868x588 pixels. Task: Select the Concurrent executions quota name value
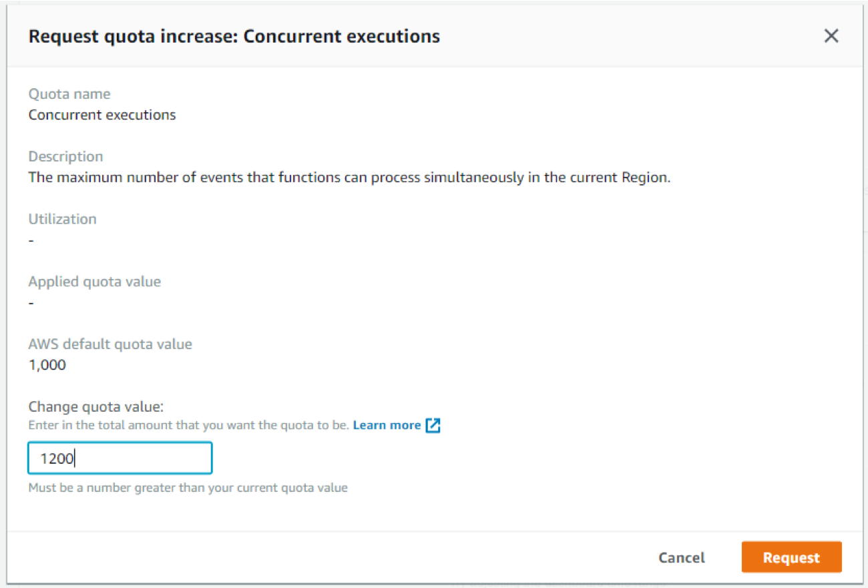(102, 115)
